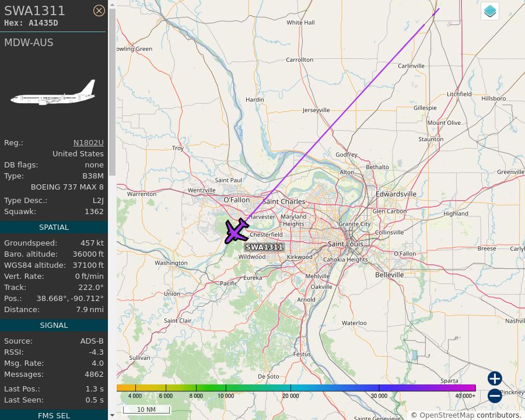Screen dimensions: 525x420
Task: Click the sidebar vertical scrollbar thumb
Action: [x=112, y=92]
